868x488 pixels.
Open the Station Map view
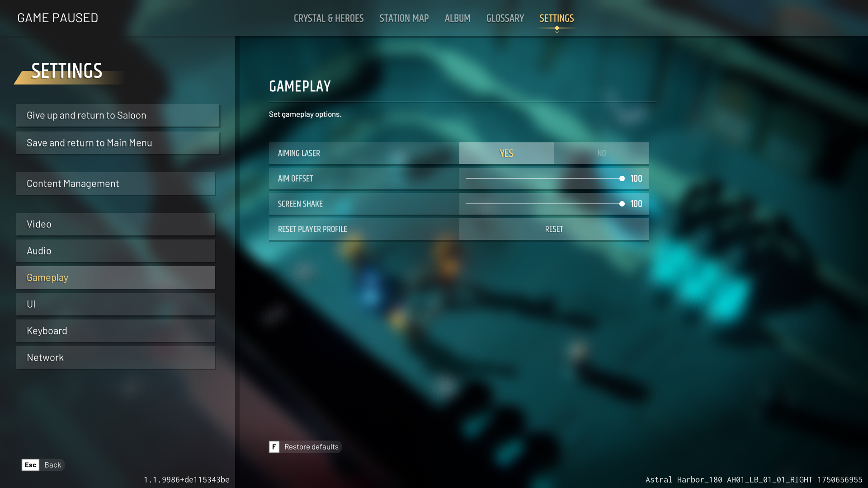[x=404, y=18]
